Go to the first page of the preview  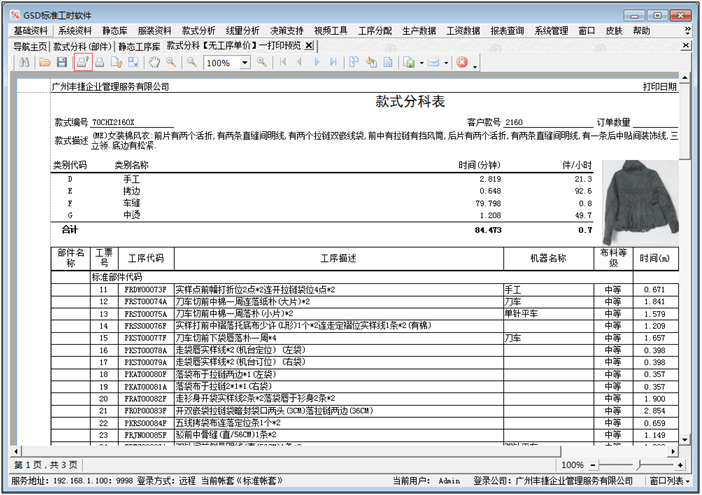[283, 62]
